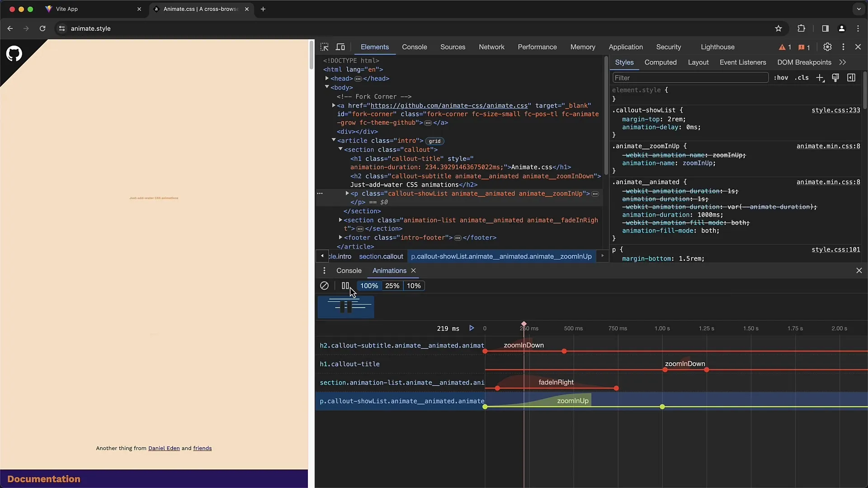The width and height of the screenshot is (868, 488).
Task: Click the Daniel Eden link
Action: click(163, 448)
